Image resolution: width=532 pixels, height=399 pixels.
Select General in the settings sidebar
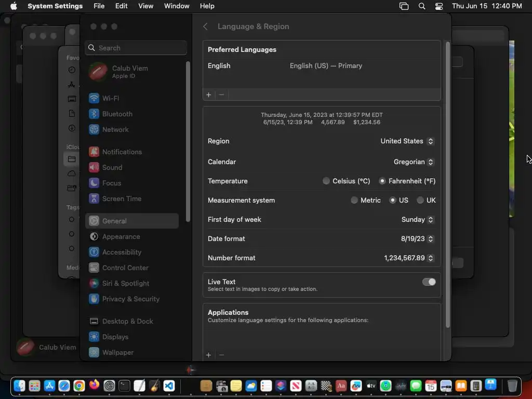pos(131,221)
